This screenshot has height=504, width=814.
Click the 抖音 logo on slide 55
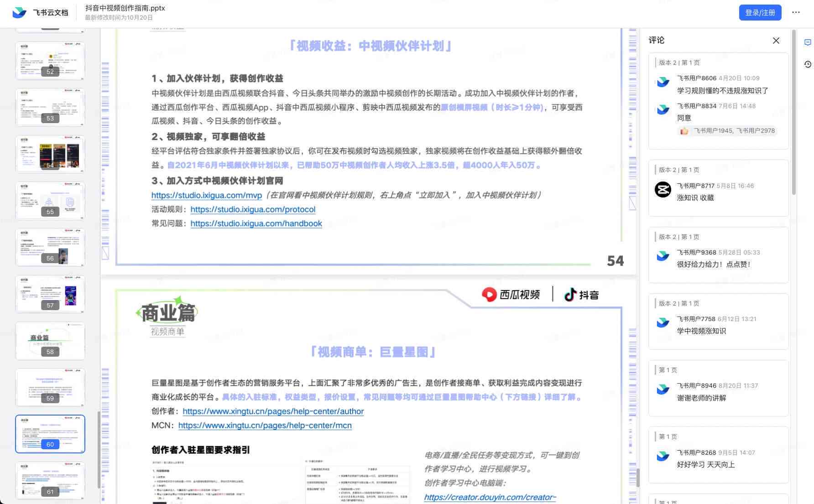[x=581, y=295]
